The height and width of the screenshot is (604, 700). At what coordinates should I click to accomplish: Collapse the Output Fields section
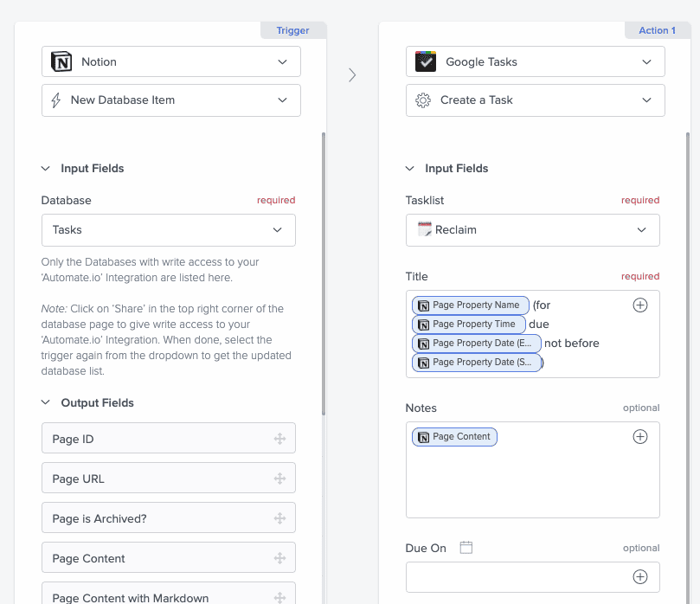coord(46,402)
